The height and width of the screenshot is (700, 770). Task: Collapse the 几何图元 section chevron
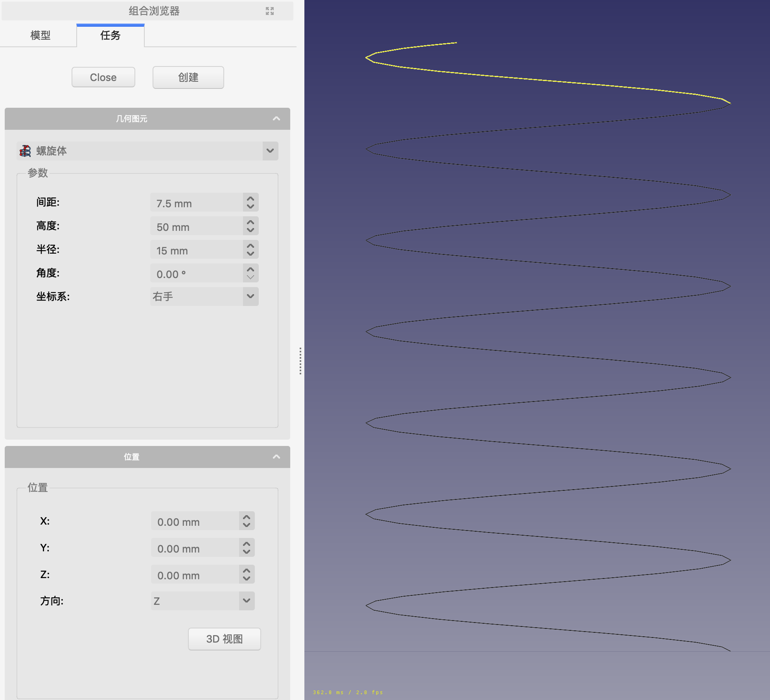point(276,119)
